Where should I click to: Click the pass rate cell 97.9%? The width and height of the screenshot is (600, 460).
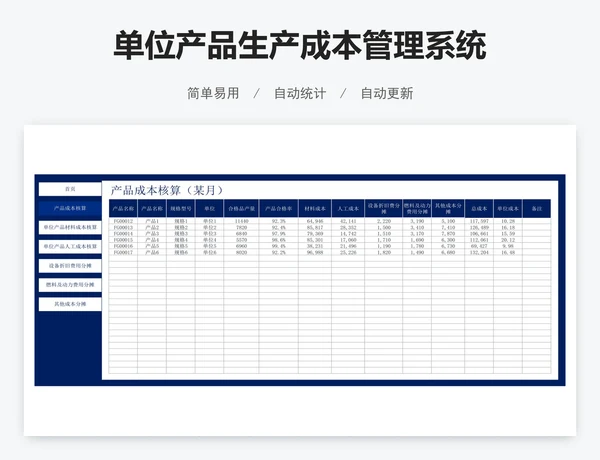click(x=279, y=233)
